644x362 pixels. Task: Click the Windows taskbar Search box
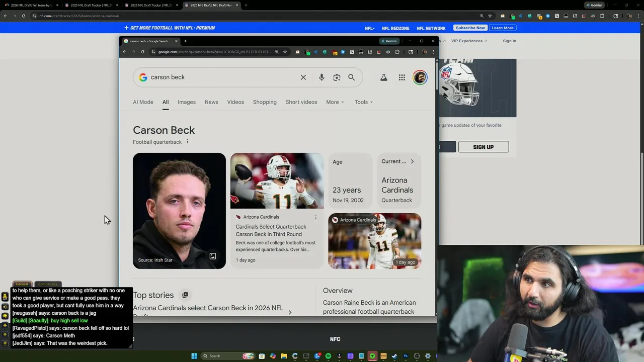pos(227,356)
